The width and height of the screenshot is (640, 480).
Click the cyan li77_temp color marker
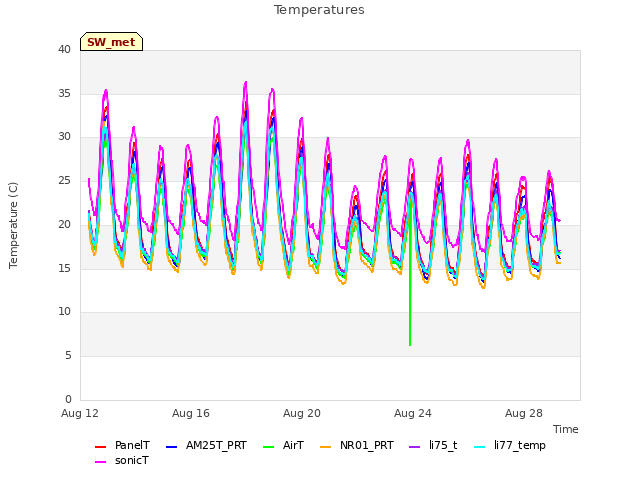click(x=480, y=447)
